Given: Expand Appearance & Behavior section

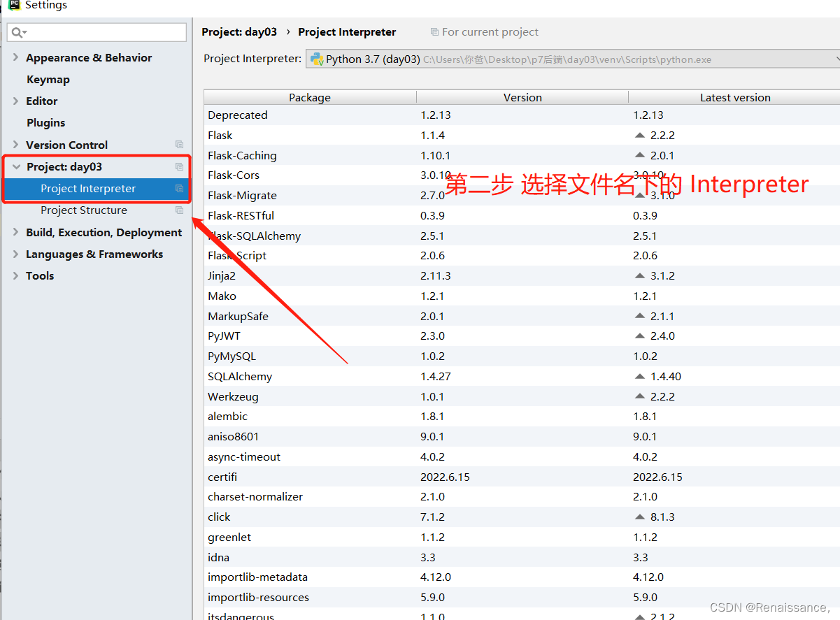Looking at the screenshot, I should 15,57.
